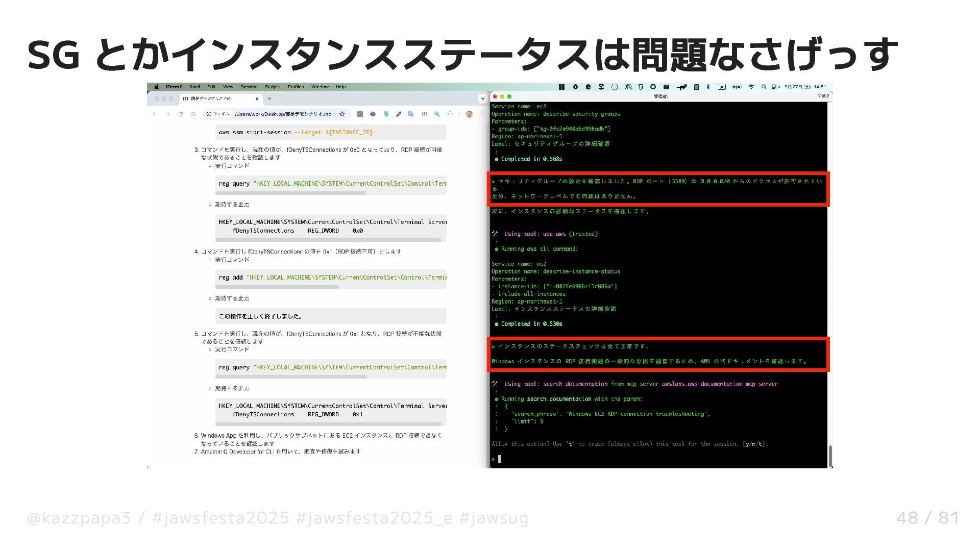Bookmark the page with the star icon
The height and width of the screenshot is (551, 980).
(x=342, y=114)
